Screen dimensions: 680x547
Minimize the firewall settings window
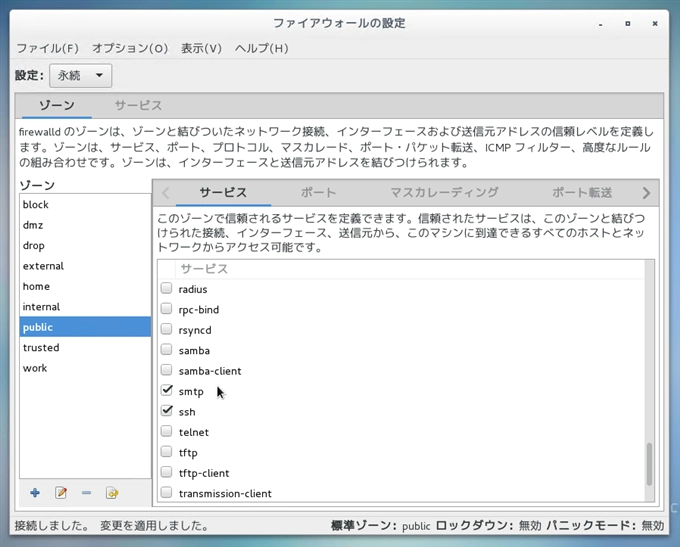(601, 24)
